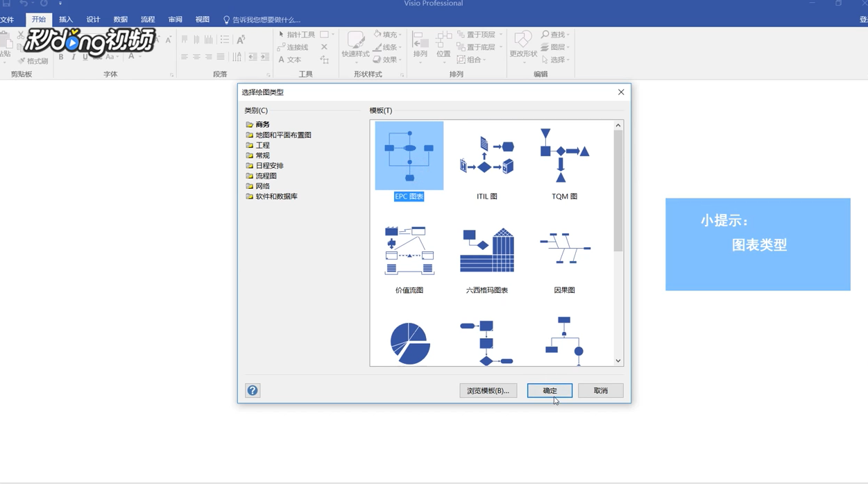This screenshot has height=484, width=868.
Task: Click the template list scrollbar thumb
Action: [618, 191]
